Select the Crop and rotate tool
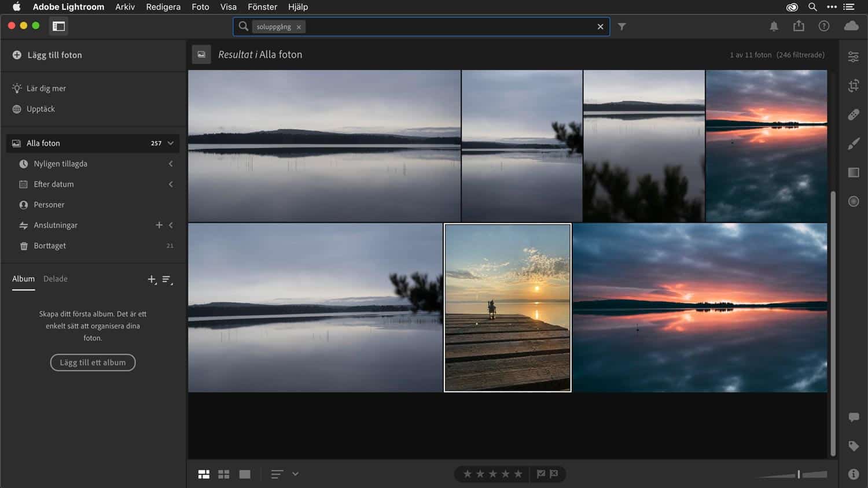This screenshot has width=868, height=488. point(853,85)
